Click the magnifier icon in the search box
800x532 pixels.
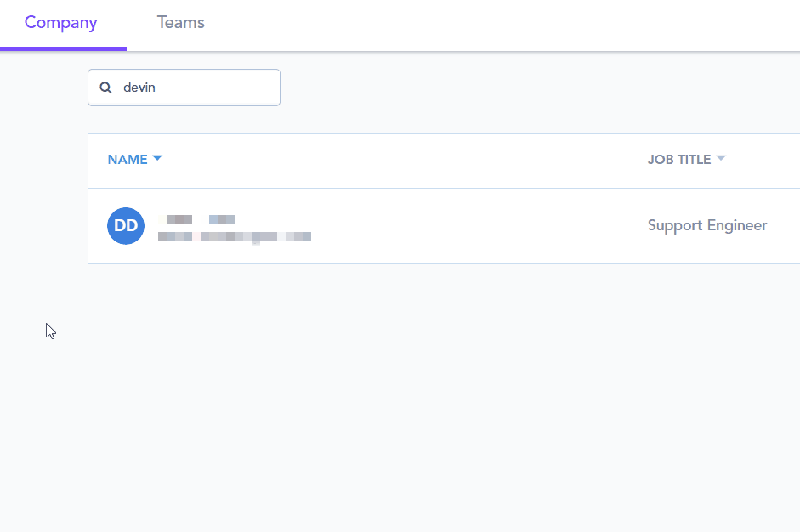click(106, 88)
